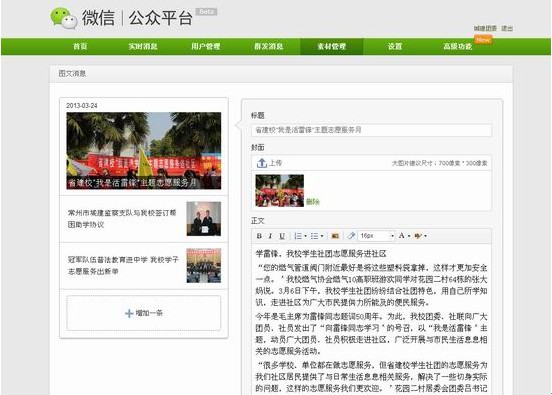Click into the 正文 body text editor
This screenshot has height=395, width=552.
(371, 319)
